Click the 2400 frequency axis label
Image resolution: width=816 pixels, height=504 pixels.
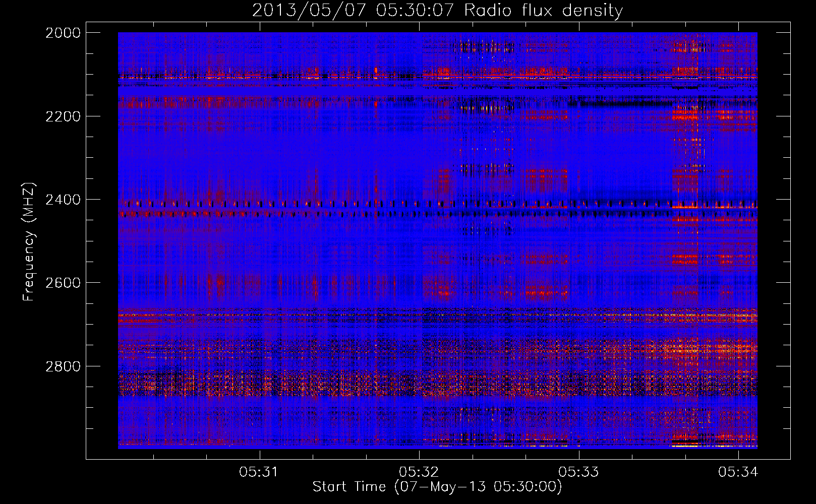63,200
